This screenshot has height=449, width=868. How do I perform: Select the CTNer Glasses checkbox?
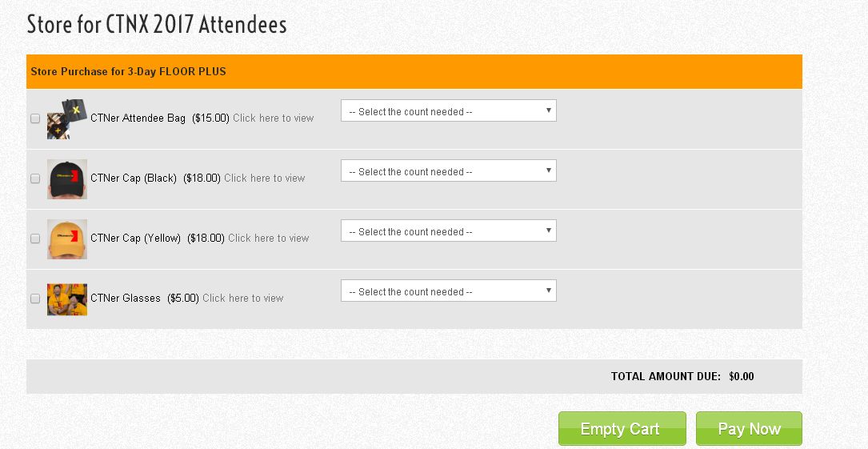35,299
